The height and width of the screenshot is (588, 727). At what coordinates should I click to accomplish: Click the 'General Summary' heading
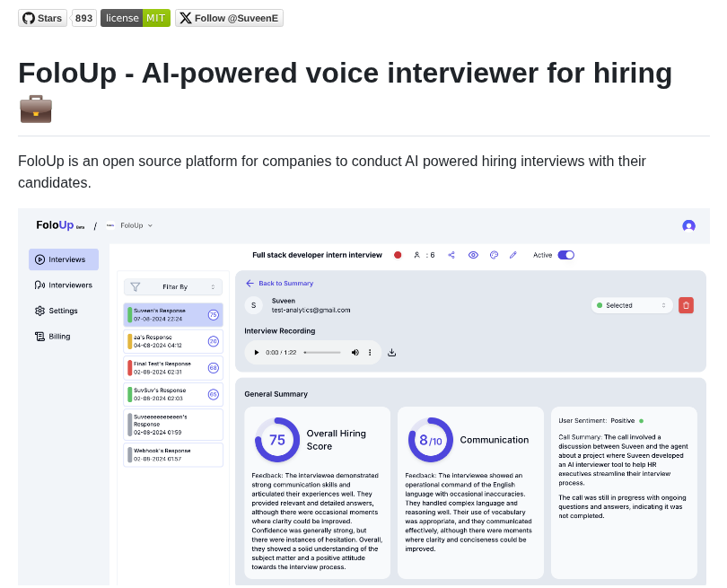click(x=276, y=394)
